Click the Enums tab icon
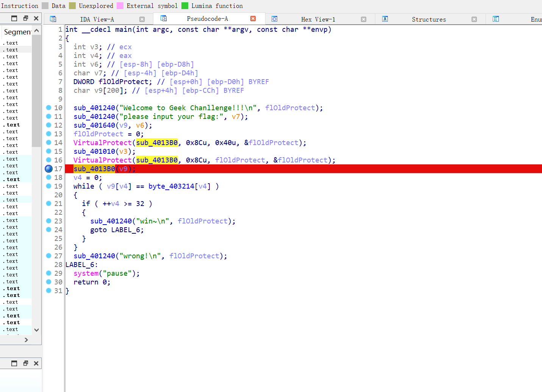542x392 pixels. point(496,19)
